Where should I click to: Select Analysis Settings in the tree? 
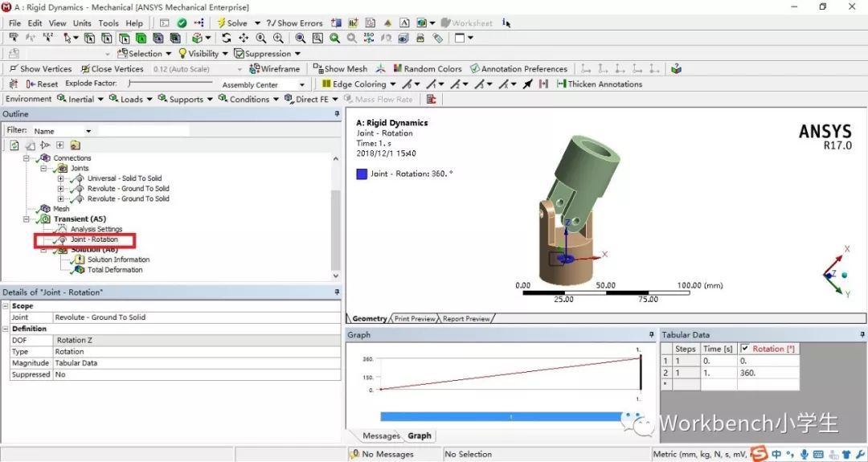click(x=96, y=229)
